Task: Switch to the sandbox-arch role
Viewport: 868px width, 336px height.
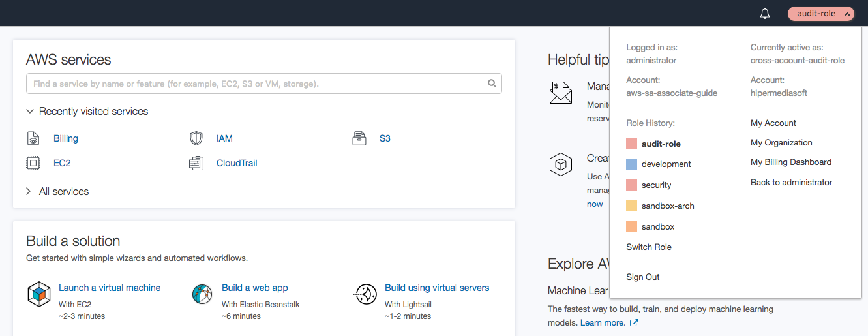Action: point(668,206)
